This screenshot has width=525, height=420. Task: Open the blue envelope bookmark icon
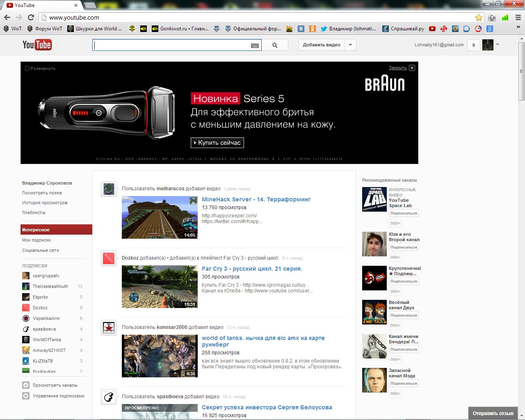(467, 29)
